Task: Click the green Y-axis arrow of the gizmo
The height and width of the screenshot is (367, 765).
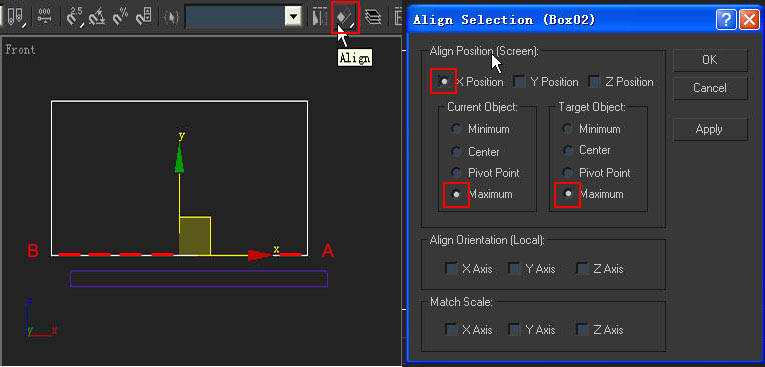Action: (180, 159)
